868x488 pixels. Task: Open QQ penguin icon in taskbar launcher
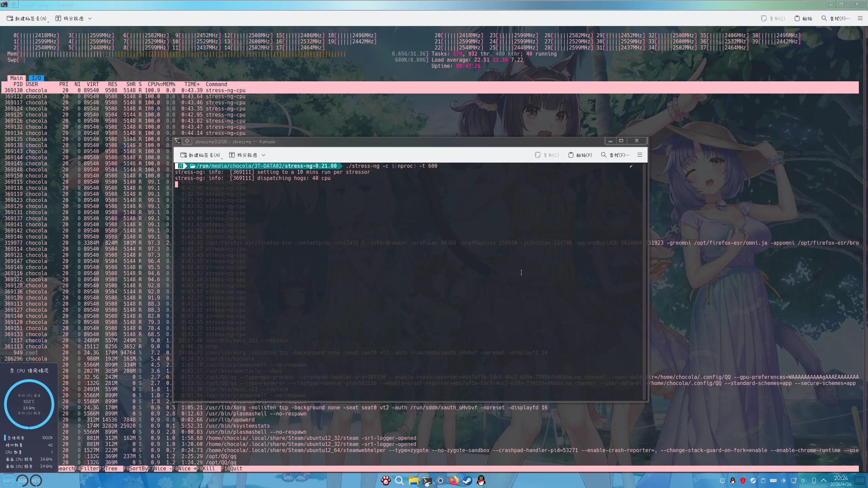pyautogui.click(x=481, y=481)
